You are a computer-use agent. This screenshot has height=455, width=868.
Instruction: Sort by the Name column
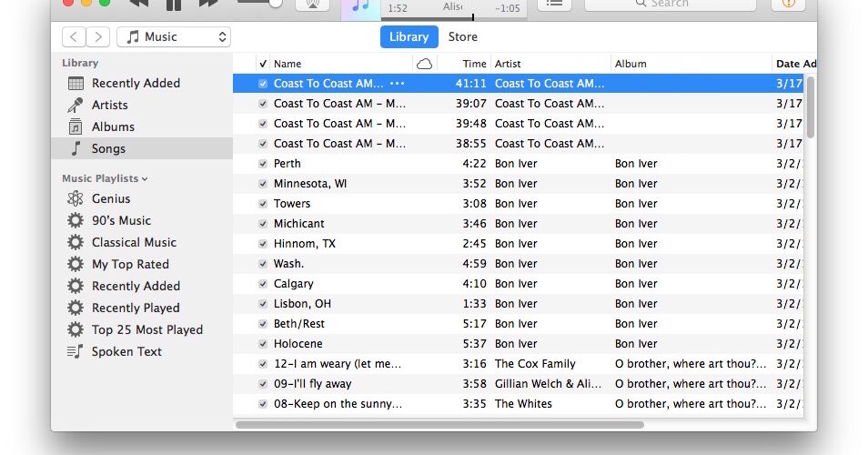click(341, 64)
